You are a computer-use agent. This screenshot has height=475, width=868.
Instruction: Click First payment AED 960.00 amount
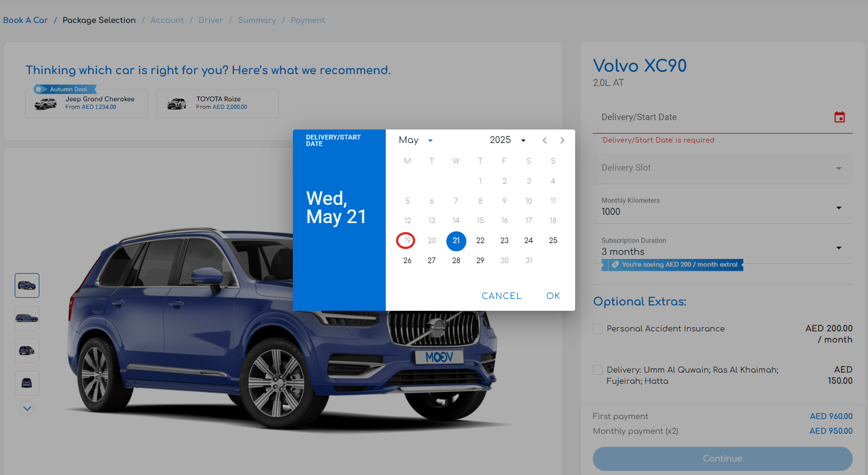click(x=831, y=416)
